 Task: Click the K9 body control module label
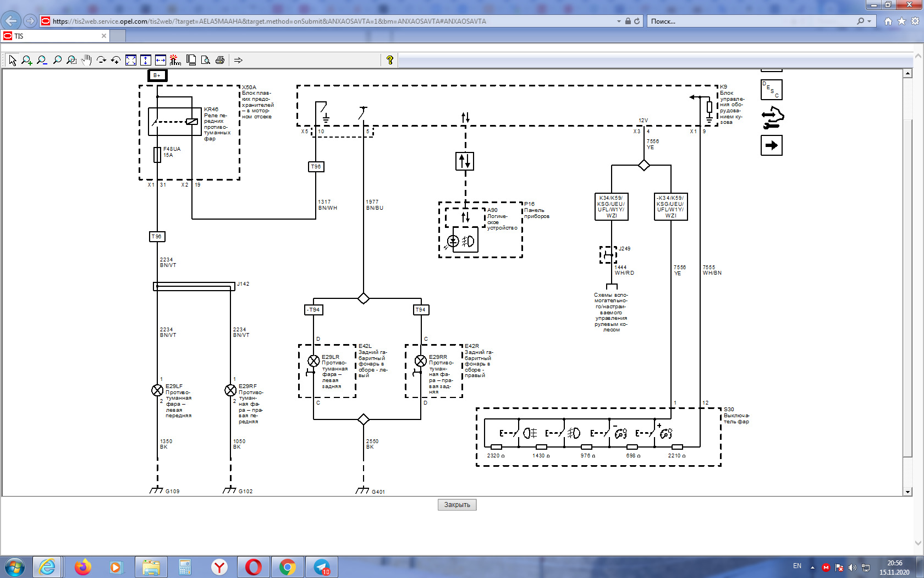click(x=732, y=105)
